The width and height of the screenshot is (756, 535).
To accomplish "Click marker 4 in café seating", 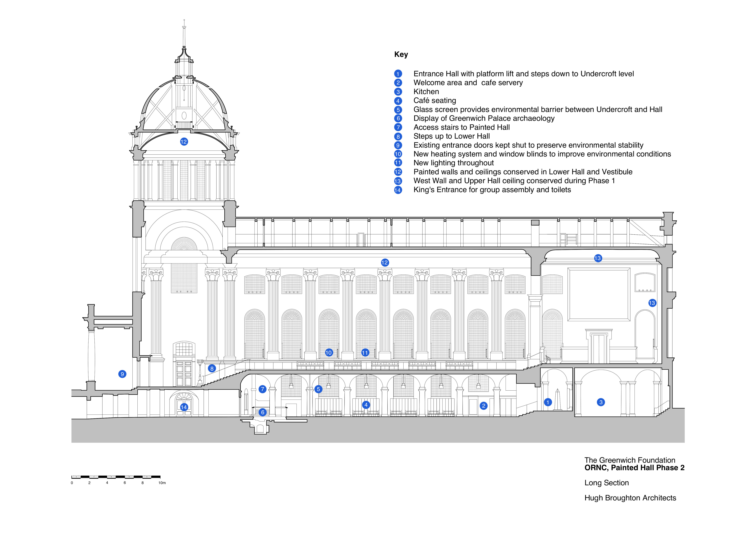I will (x=366, y=405).
